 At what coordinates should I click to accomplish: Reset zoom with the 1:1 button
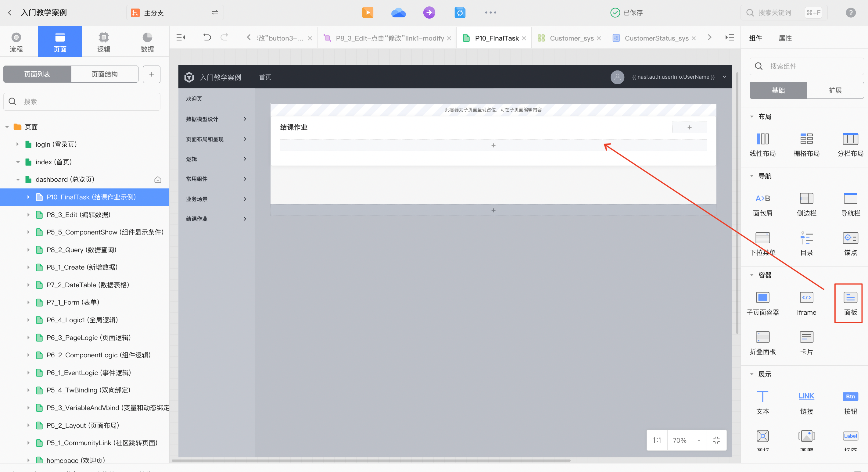657,440
